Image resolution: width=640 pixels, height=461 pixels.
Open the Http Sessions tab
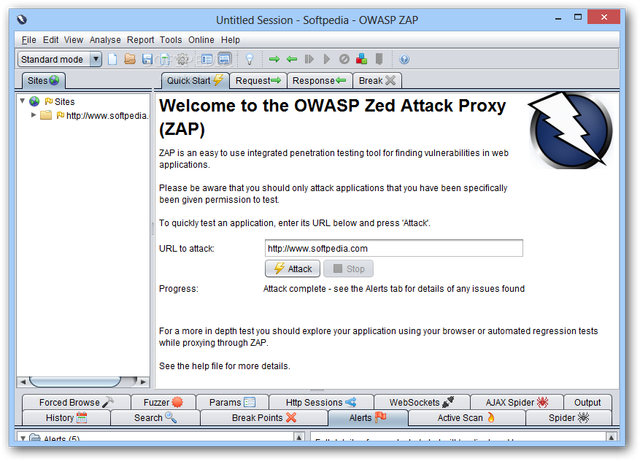(321, 402)
